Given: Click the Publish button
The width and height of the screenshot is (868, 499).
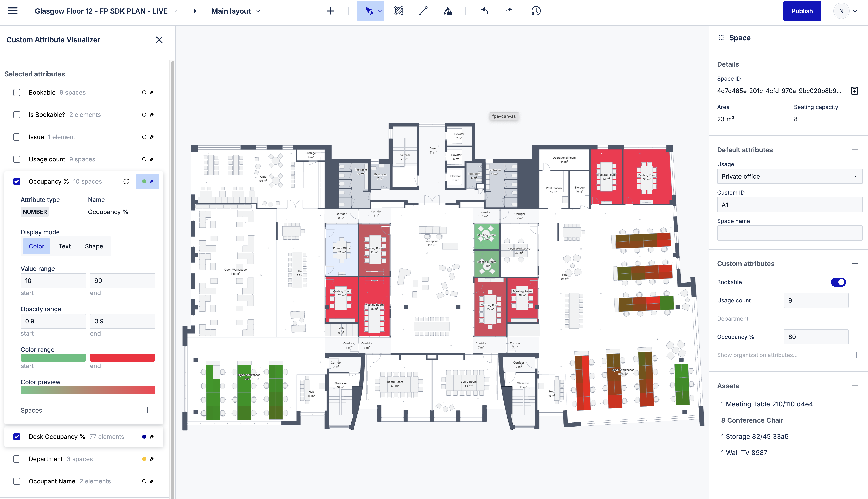Looking at the screenshot, I should tap(802, 11).
